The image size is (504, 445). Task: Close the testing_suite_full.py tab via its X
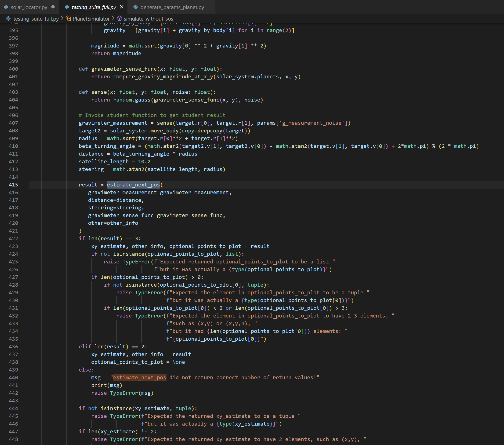[x=121, y=7]
